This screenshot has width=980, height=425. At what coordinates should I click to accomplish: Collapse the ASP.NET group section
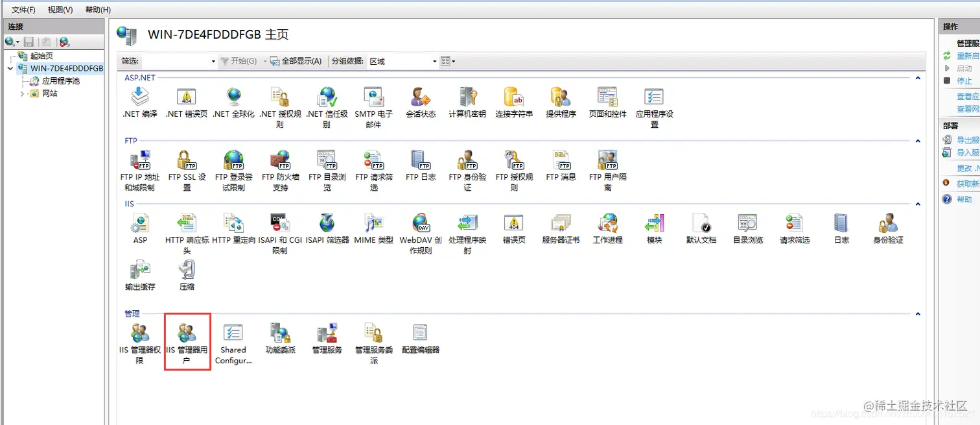coord(918,78)
